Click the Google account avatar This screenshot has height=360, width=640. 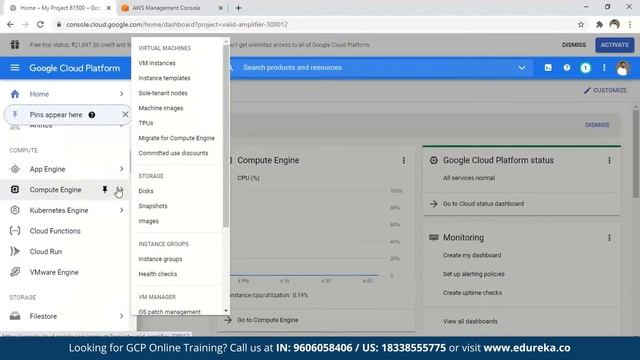(x=622, y=68)
